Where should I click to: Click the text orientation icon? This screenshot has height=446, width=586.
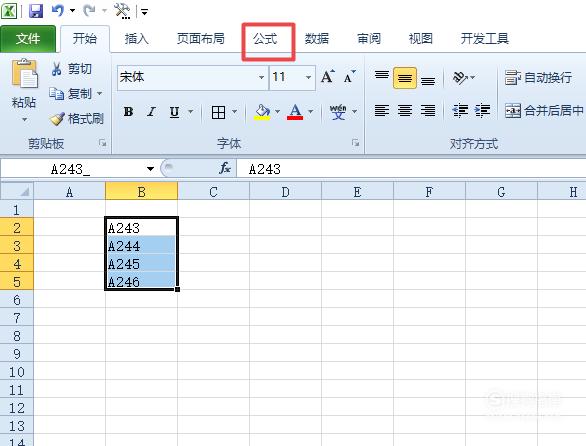point(460,77)
